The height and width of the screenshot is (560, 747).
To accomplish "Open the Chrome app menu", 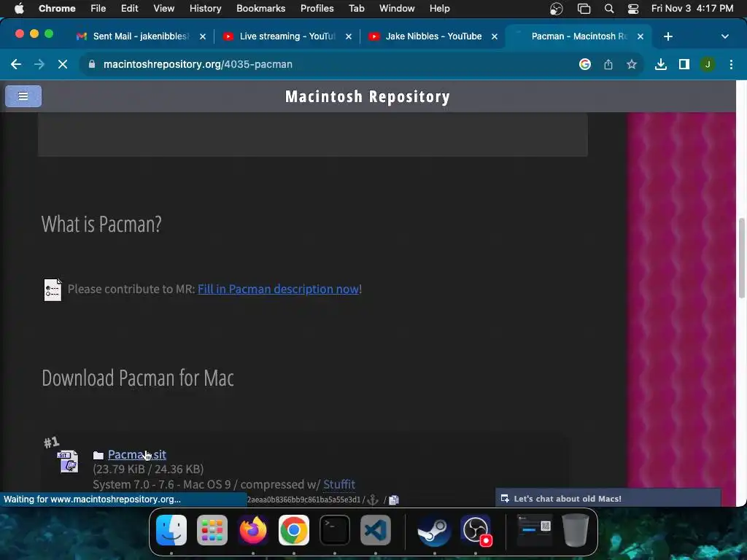I will tap(57, 8).
